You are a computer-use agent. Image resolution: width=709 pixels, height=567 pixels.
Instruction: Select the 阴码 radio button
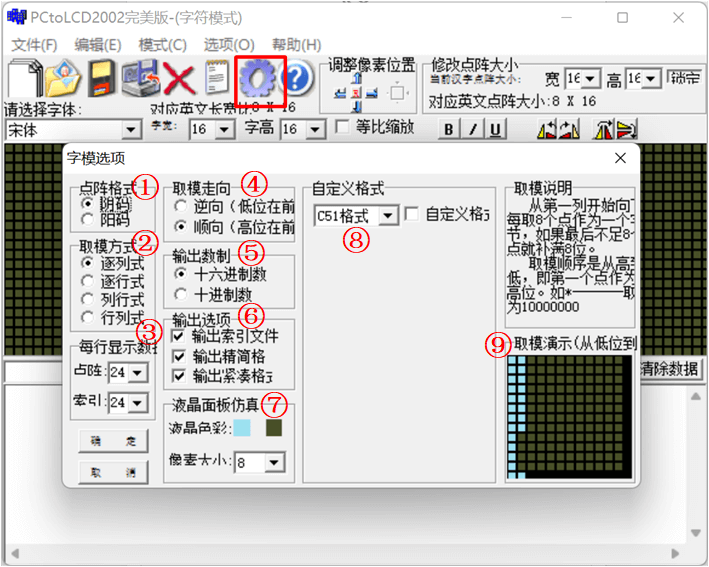pyautogui.click(x=88, y=203)
